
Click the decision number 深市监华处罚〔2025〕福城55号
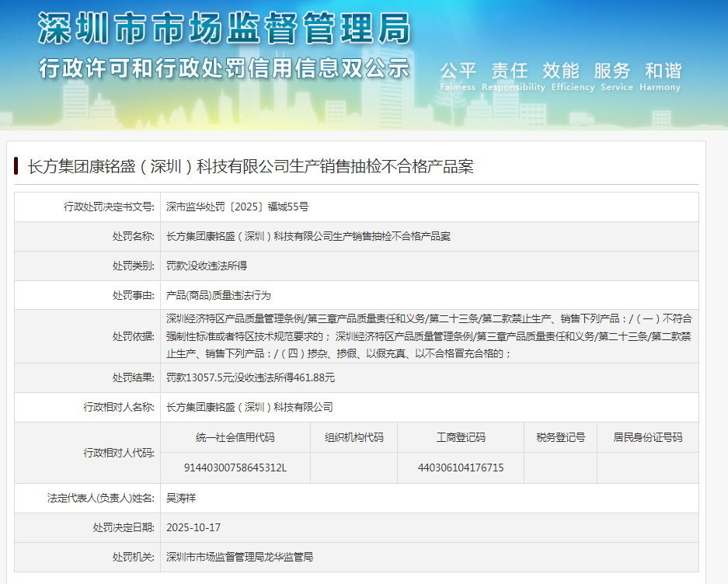pos(238,207)
